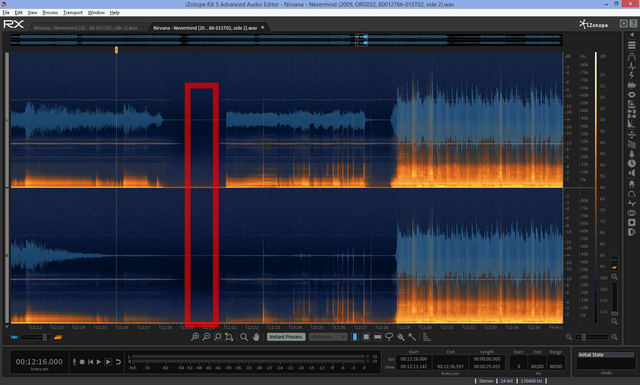Adjust the vertical amplitude zoom slider
The image size is (640, 385).
(x=614, y=299)
